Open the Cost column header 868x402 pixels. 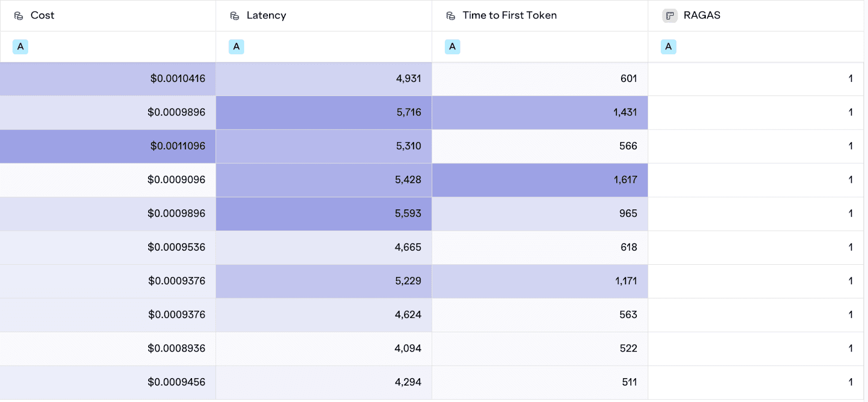pyautogui.click(x=108, y=16)
